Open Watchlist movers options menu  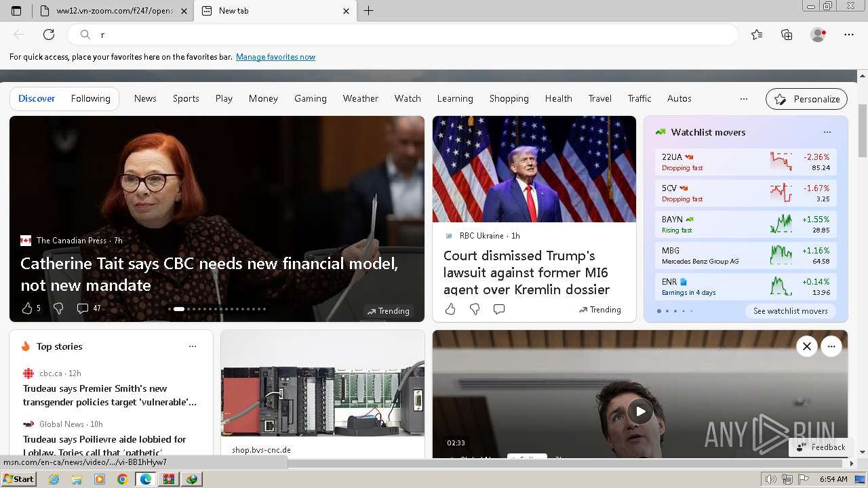[827, 132]
